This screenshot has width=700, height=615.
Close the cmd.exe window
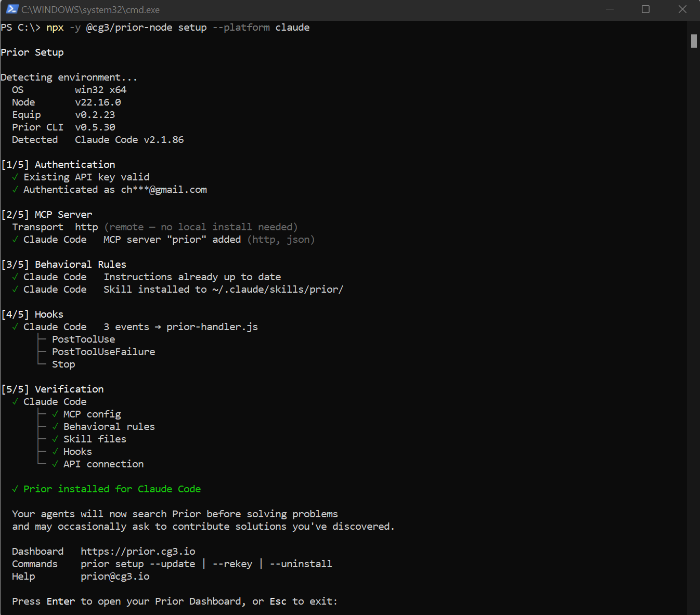682,9
